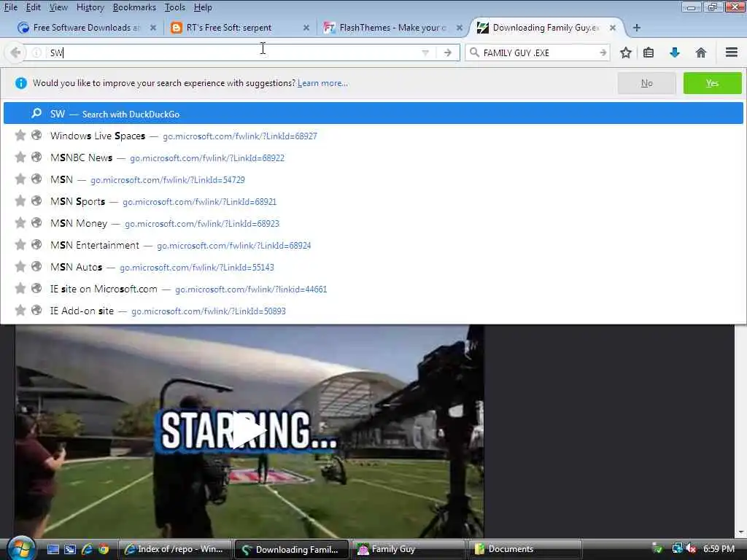Submit search with search box arrow

(x=603, y=52)
